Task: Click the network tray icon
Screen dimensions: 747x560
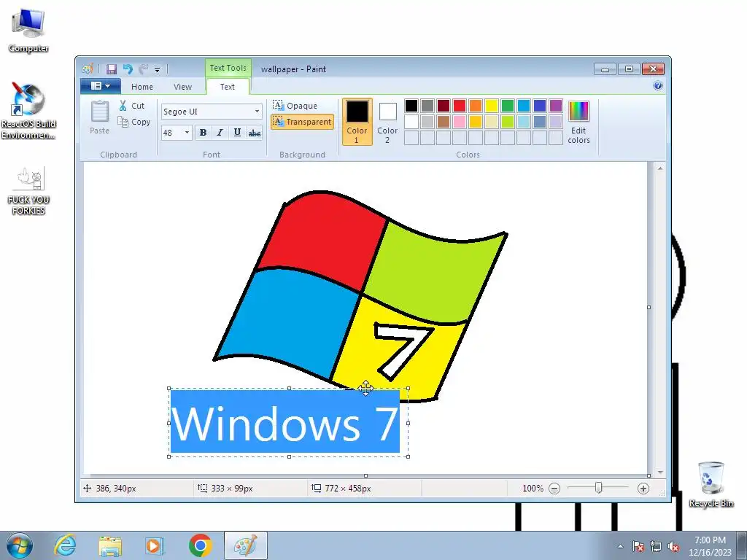Action: (656, 546)
